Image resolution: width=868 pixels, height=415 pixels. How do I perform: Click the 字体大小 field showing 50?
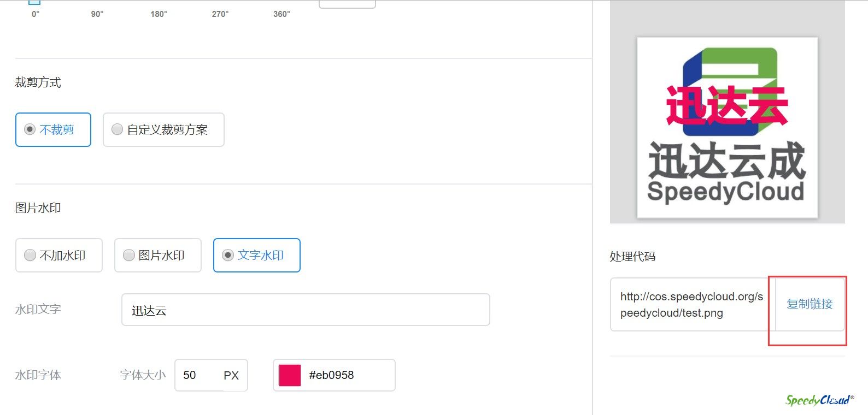pyautogui.click(x=211, y=375)
